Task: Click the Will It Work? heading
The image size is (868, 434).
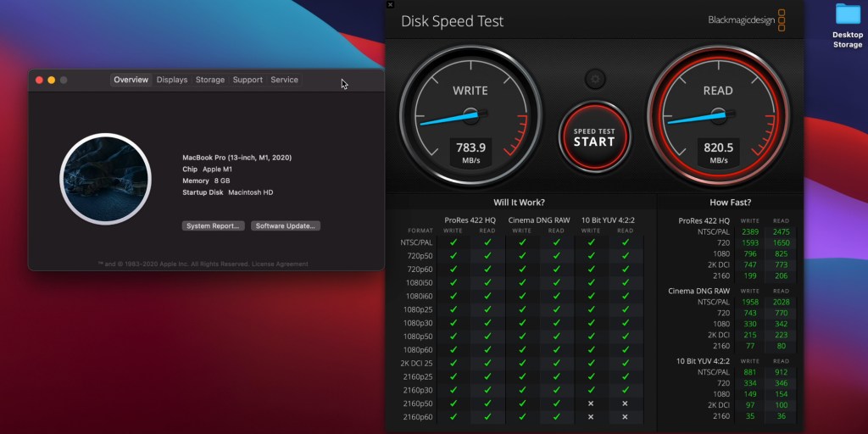Action: coord(519,203)
